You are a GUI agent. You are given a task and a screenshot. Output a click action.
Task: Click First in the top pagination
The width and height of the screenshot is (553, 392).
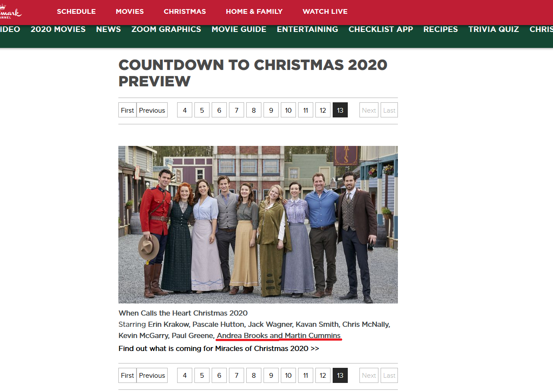[x=127, y=110]
